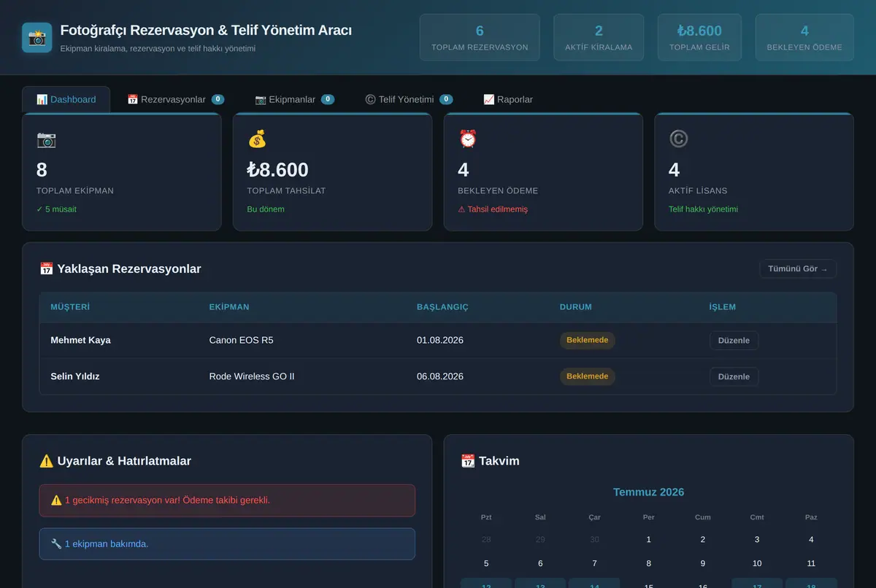Image resolution: width=876 pixels, height=588 pixels.
Task: Open the Raporlar tab
Action: 508,99
